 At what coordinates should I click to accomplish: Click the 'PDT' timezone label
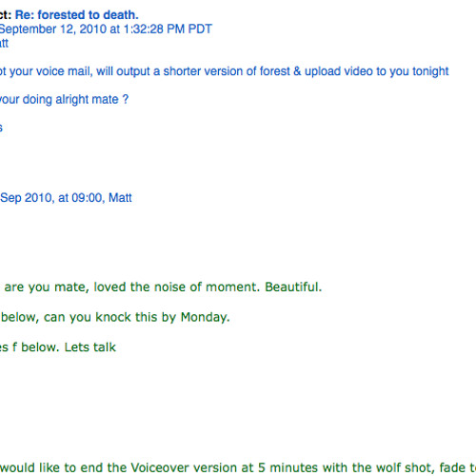[x=200, y=30]
